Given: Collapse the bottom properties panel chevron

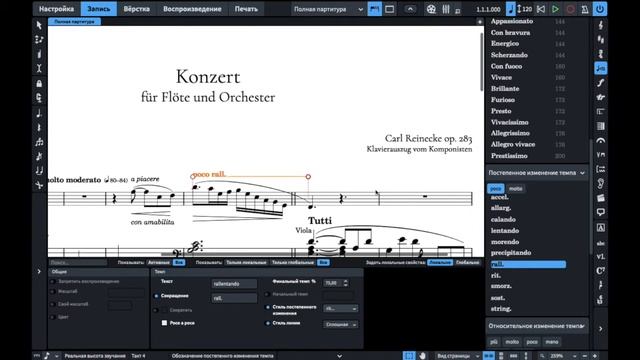Looking at the screenshot, I should 340,356.
